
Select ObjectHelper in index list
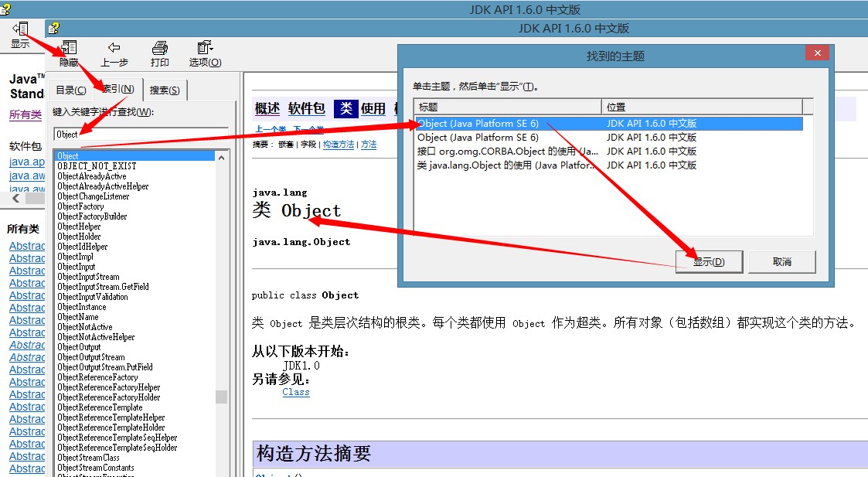point(79,226)
